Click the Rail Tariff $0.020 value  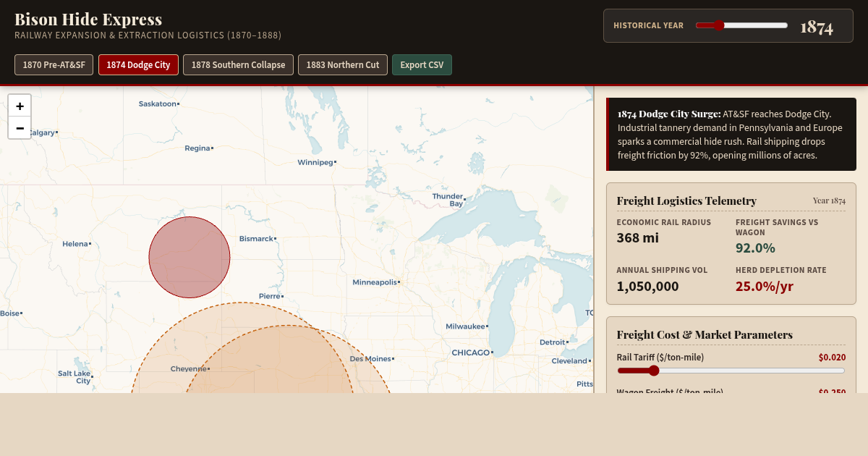[x=832, y=358]
